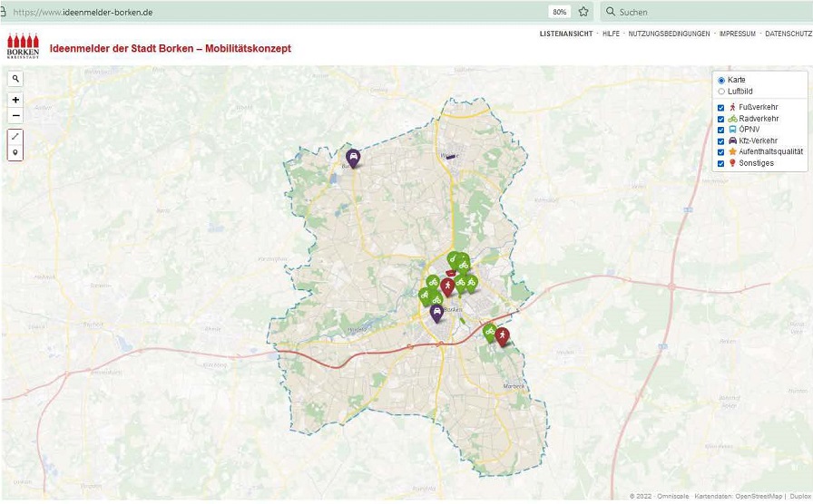Toggle the Radverkehr layer checkbox
813x504 pixels.
point(721,119)
